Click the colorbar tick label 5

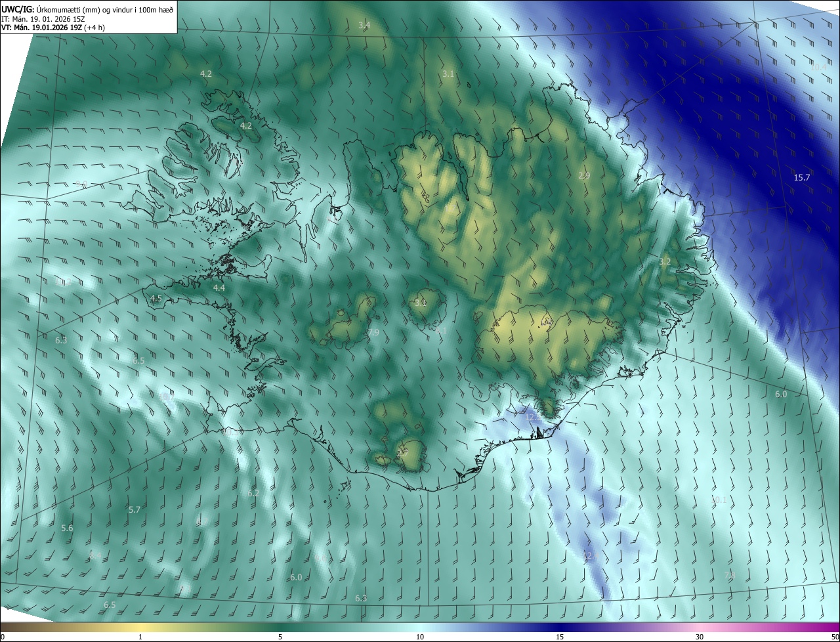(x=280, y=637)
